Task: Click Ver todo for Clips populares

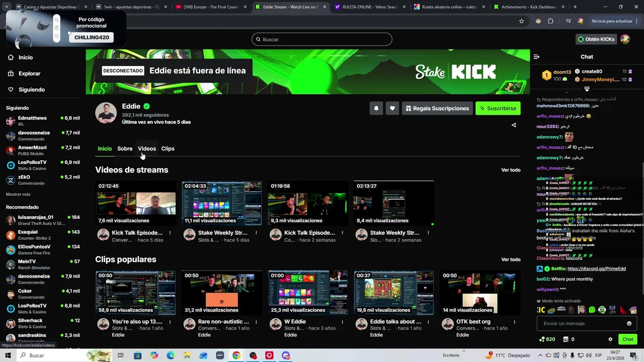Action: 511,259
